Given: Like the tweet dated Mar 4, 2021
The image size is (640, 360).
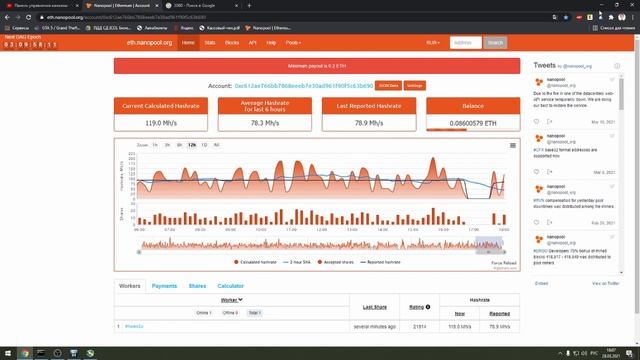Looking at the screenshot, I should pos(536,172).
